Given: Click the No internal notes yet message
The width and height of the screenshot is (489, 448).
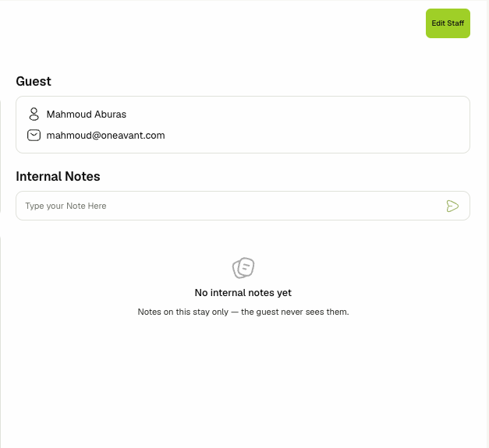Looking at the screenshot, I should pos(243,292).
